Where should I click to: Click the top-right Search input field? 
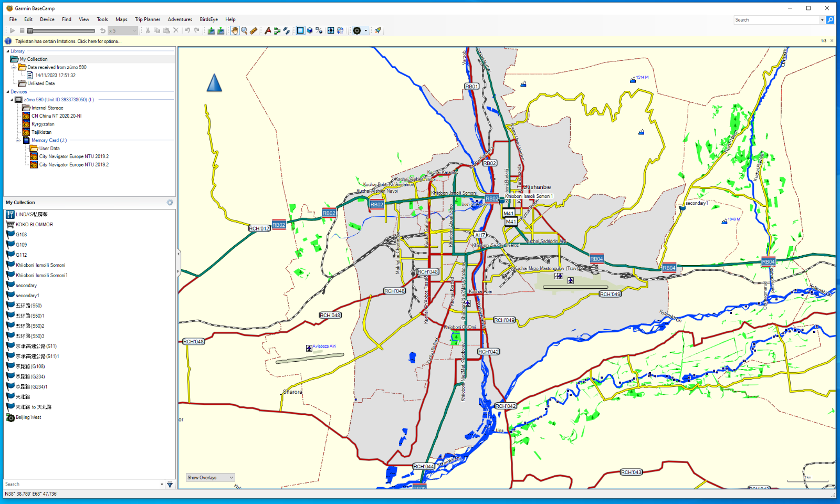tap(776, 20)
